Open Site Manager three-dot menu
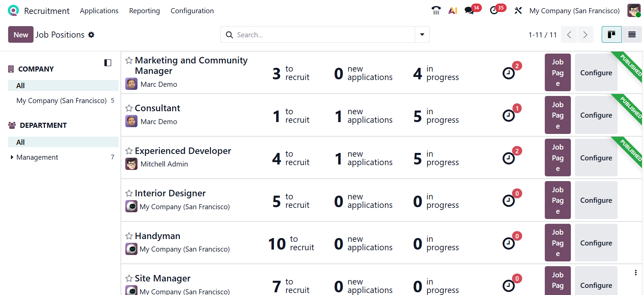 pos(636,273)
